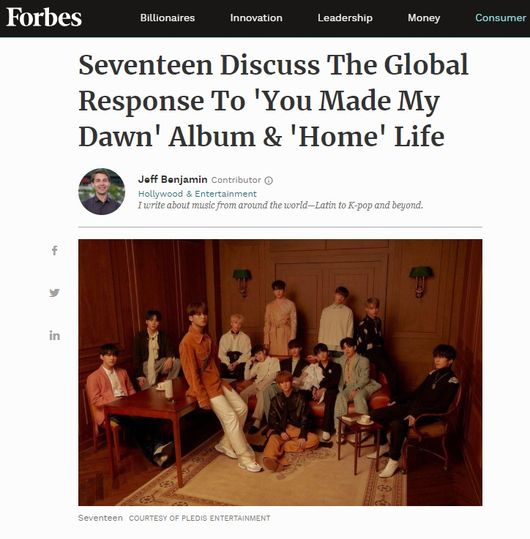Share article via Facebook icon
The height and width of the screenshot is (539, 530).
55,250
